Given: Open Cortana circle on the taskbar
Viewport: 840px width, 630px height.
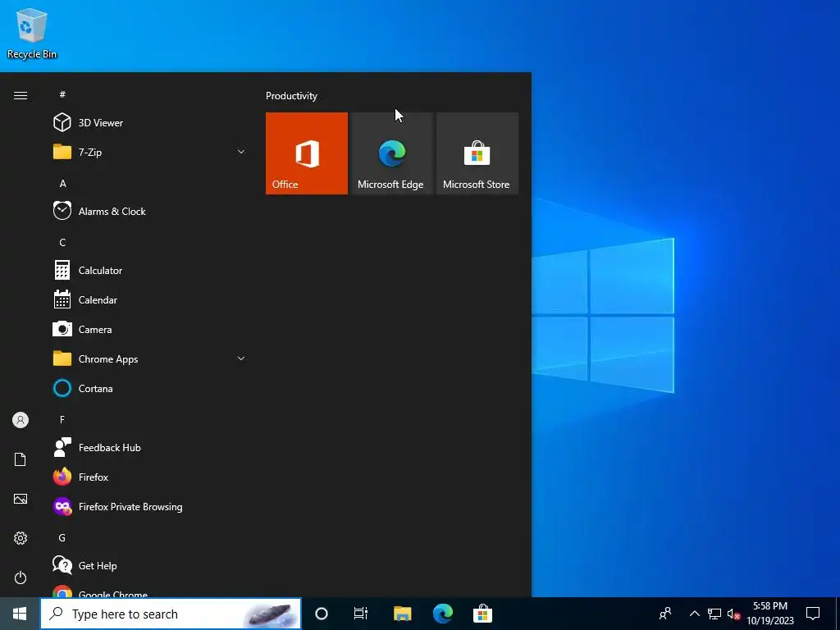Looking at the screenshot, I should (322, 614).
